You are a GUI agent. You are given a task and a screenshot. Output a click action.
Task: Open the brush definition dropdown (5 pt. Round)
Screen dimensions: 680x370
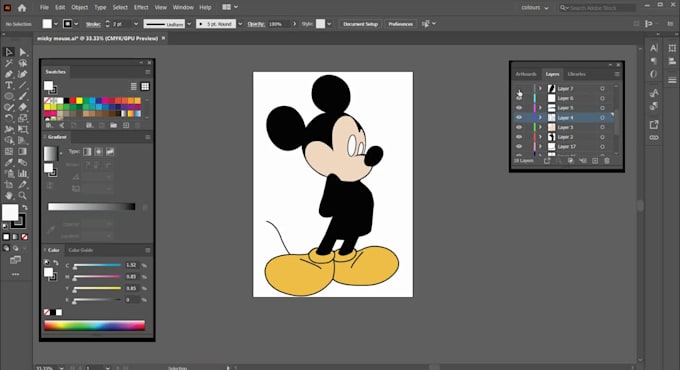tap(240, 24)
